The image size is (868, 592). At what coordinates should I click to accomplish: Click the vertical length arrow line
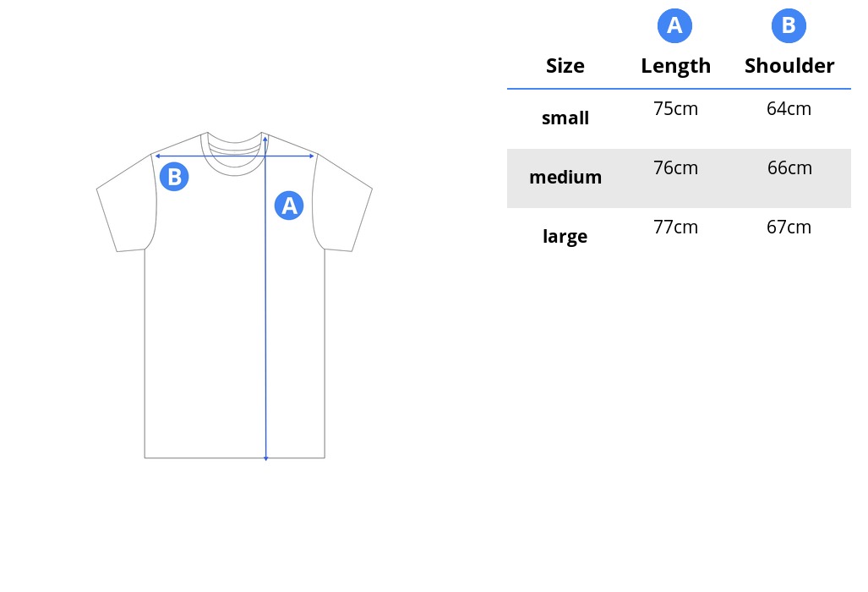click(265, 299)
